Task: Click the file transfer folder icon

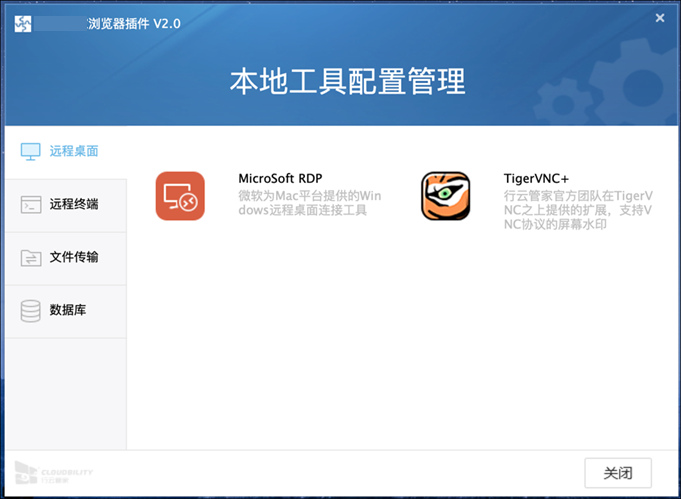Action: [31, 258]
